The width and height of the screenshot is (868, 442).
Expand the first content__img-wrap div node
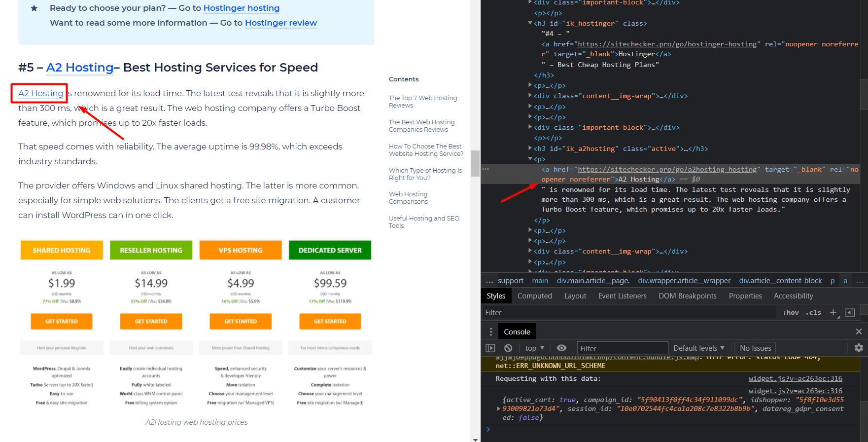pos(530,96)
